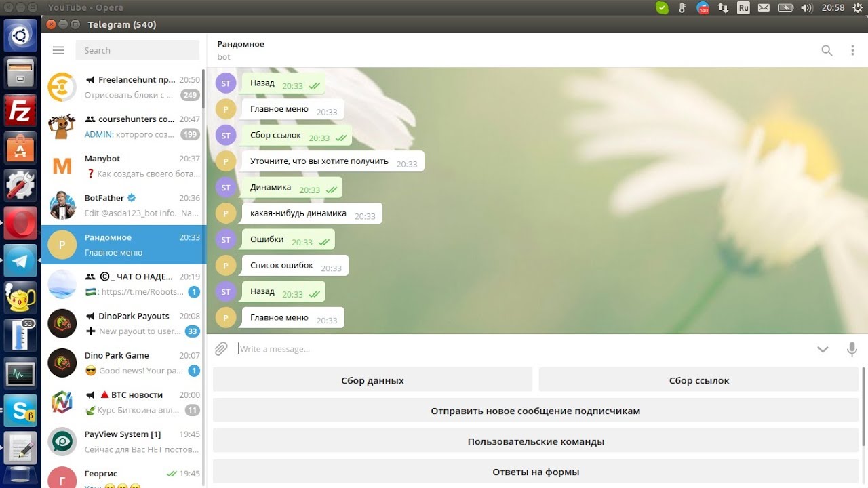
Task: Open the BTC новости channel
Action: point(123,402)
